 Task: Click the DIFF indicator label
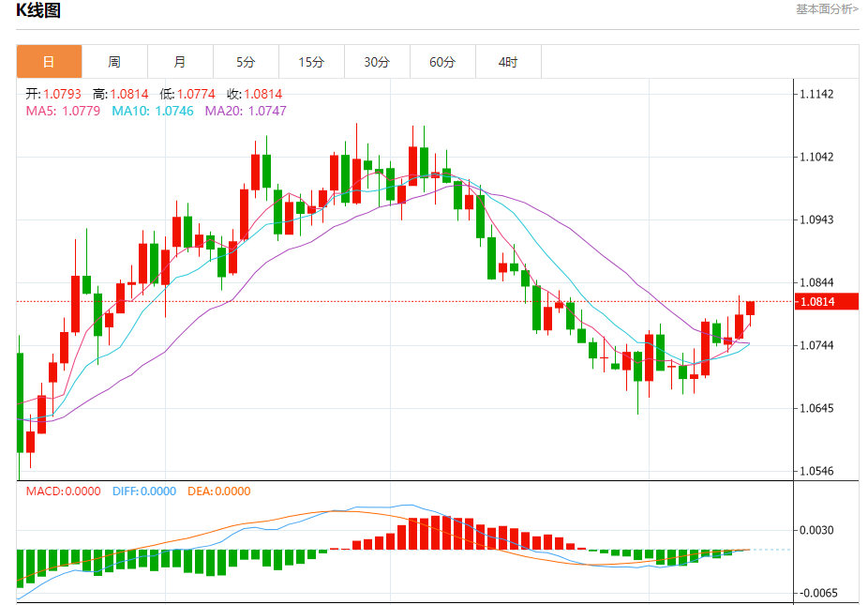coord(144,492)
